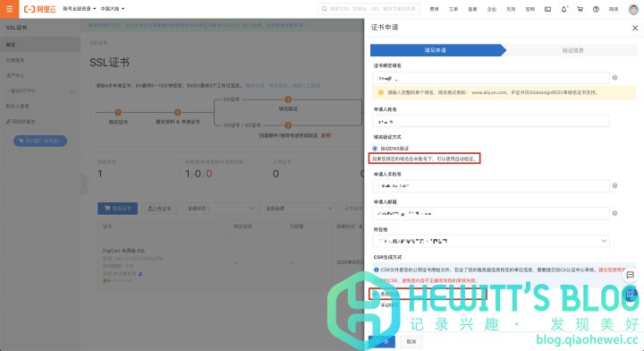Click help icon beside domain name field
The height and width of the screenshot is (351, 644).
(614, 78)
